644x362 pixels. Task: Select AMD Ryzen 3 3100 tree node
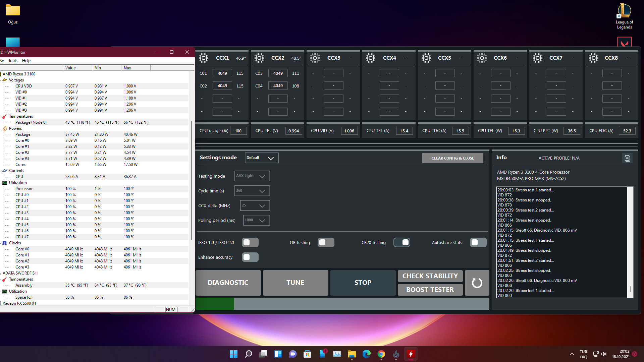click(19, 74)
